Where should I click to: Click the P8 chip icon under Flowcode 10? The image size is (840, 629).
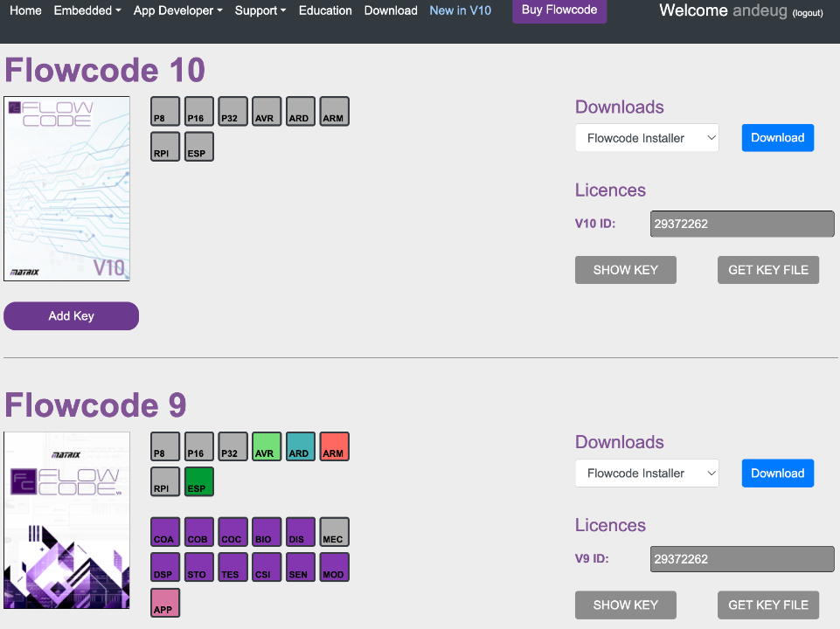165,111
